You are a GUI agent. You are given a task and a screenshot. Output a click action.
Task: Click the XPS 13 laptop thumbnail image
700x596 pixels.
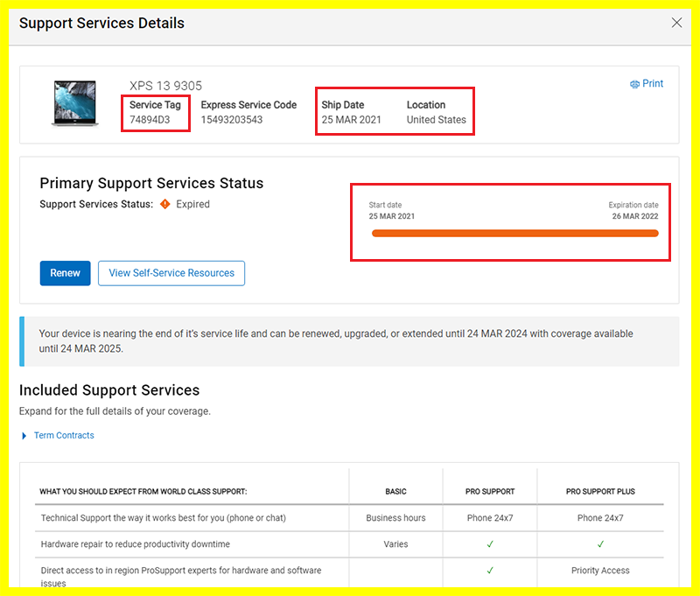coord(75,103)
